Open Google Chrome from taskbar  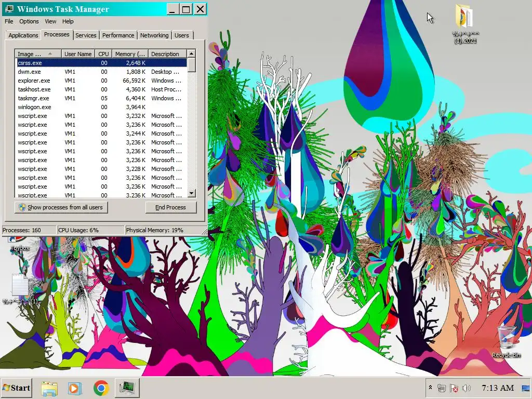coord(101,388)
